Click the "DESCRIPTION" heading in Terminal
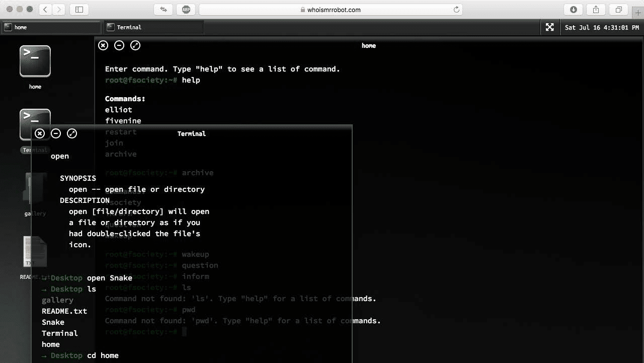The height and width of the screenshot is (363, 644). [85, 200]
